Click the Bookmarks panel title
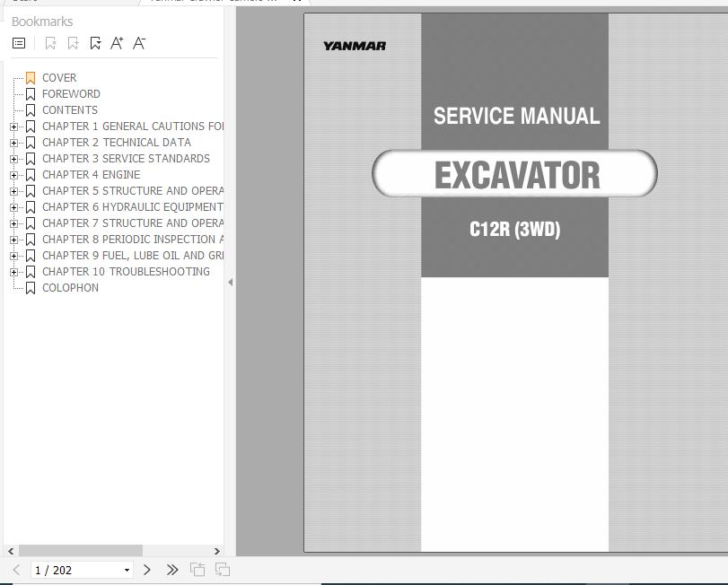Image resolution: width=728 pixels, height=585 pixels. pyautogui.click(x=42, y=22)
